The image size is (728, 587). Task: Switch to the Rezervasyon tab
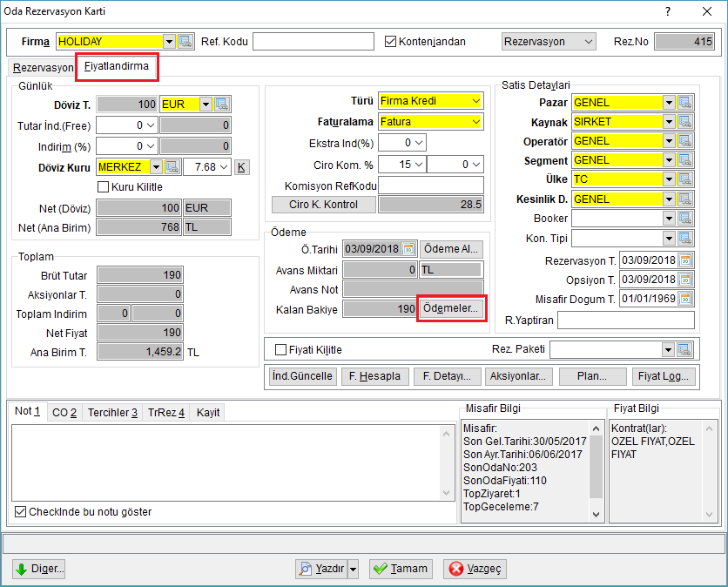[43, 68]
